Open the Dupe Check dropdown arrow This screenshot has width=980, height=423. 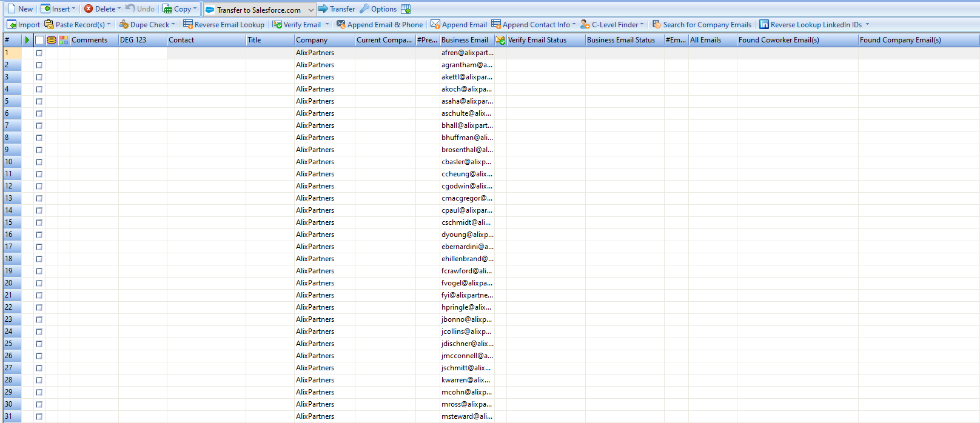pos(173,25)
